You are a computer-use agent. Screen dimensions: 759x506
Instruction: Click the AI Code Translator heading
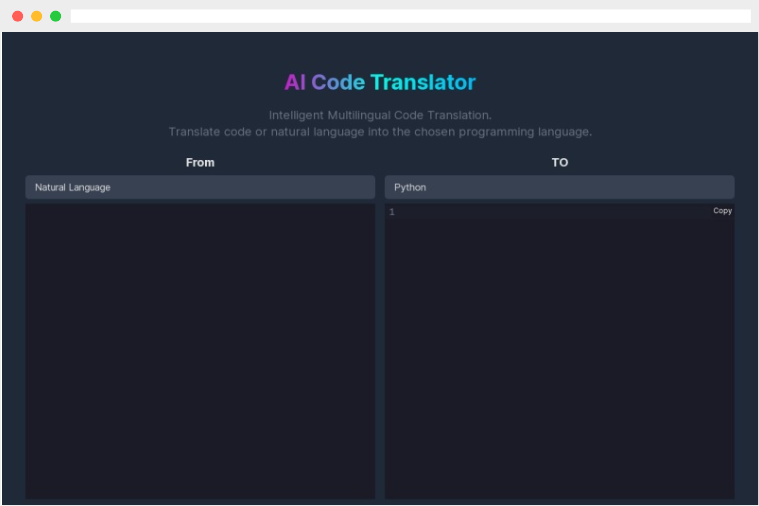(380, 82)
